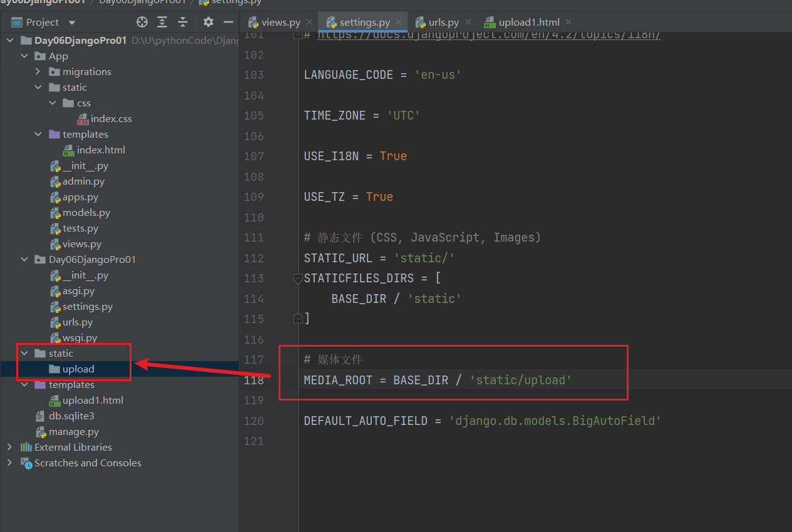Expand External Libraries
This screenshot has width=792, height=532.
coord(9,448)
